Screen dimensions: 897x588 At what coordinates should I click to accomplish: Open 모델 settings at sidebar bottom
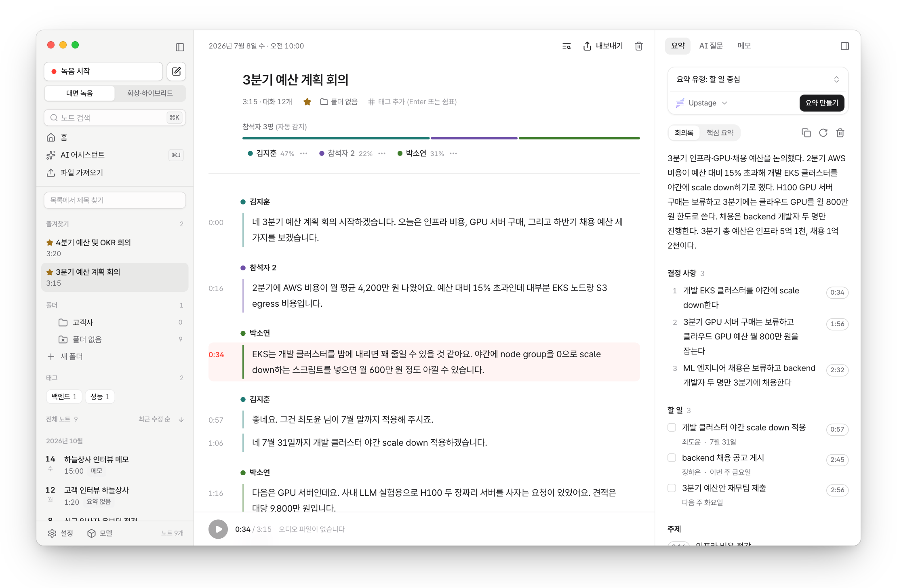pyautogui.click(x=100, y=533)
